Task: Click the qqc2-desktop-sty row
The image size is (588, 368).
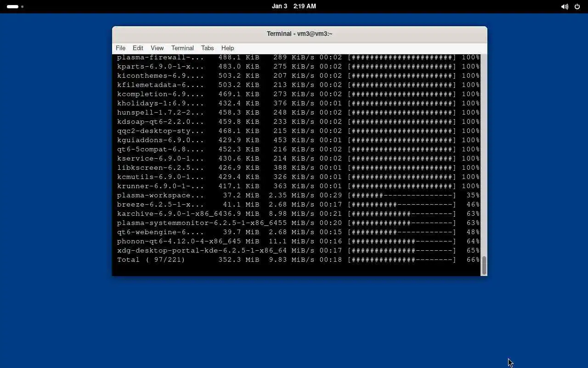Action: pos(298,131)
